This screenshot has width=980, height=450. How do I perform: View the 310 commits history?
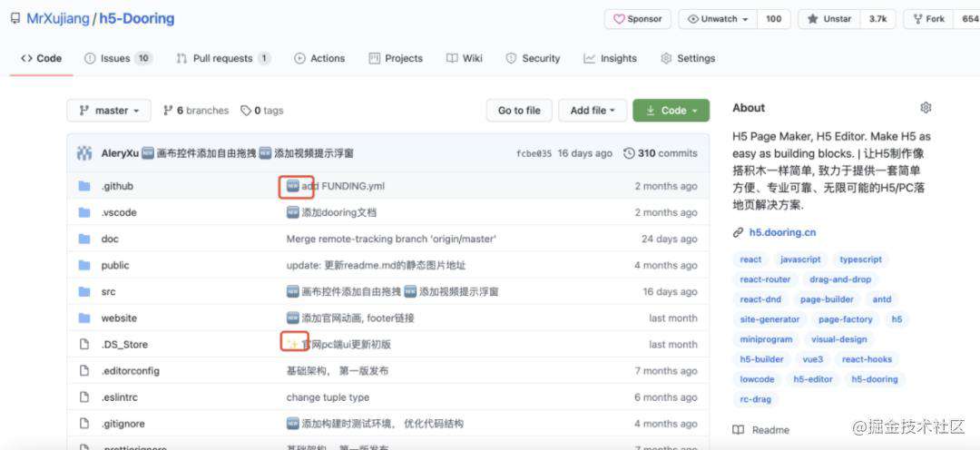[x=661, y=153]
